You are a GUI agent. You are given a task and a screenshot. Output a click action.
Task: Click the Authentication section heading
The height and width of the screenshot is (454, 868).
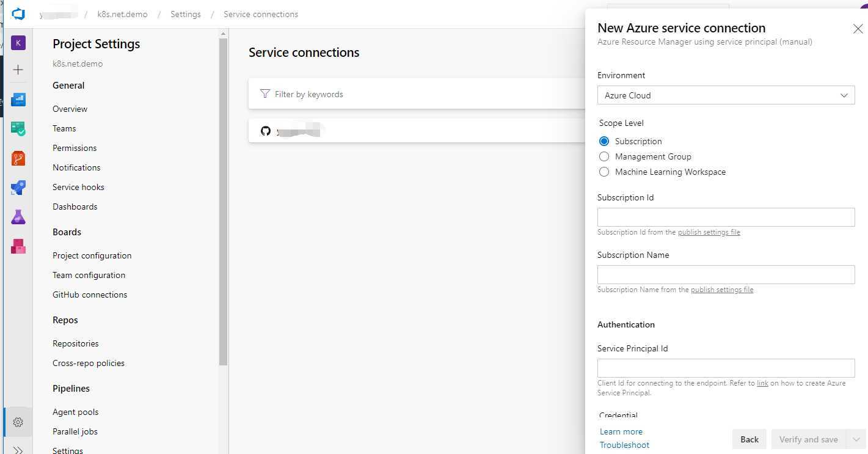click(625, 324)
